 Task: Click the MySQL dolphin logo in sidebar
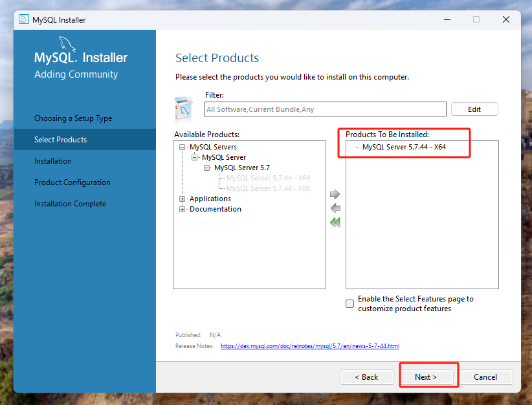click(x=67, y=45)
